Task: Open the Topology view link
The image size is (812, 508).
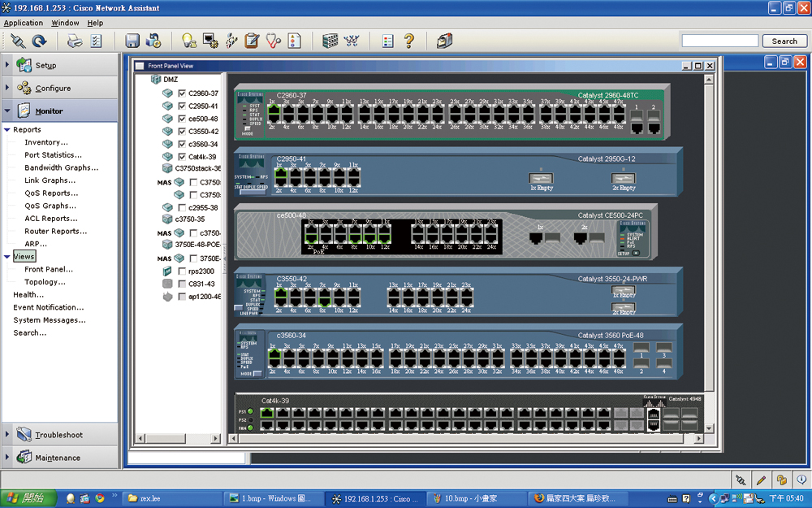Action: pyautogui.click(x=45, y=282)
